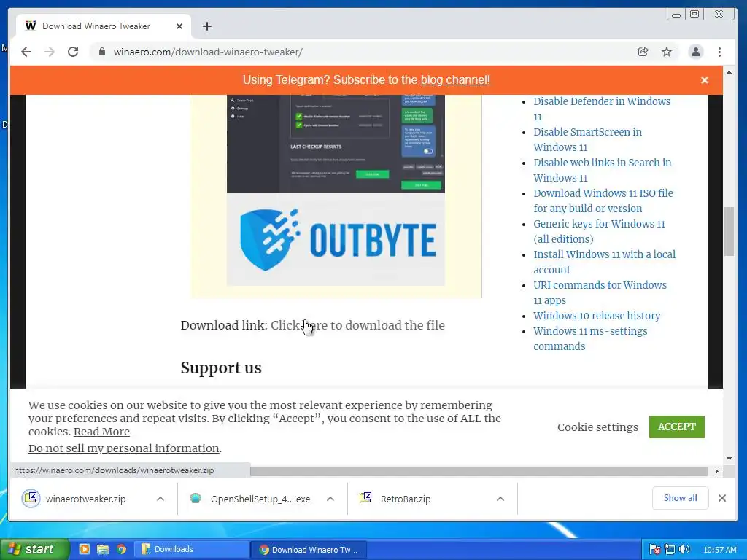Expand options for OpenShellSetup download

point(330,499)
